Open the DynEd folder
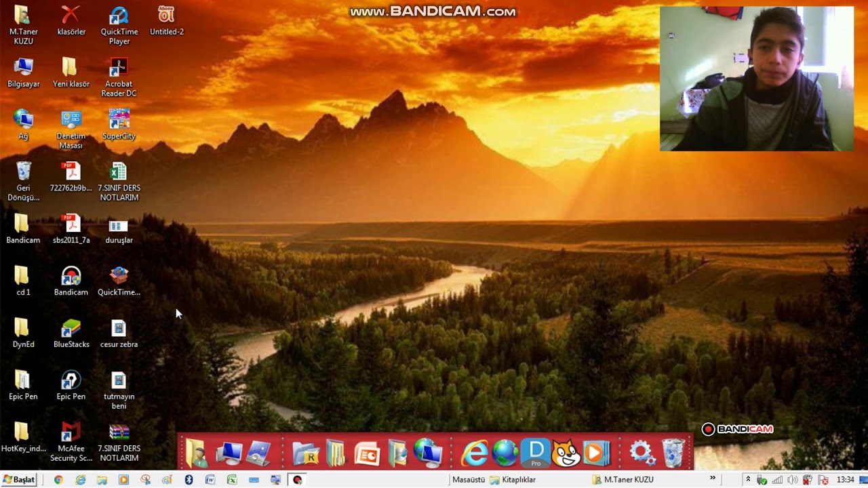This screenshot has height=488, width=868. [x=24, y=333]
